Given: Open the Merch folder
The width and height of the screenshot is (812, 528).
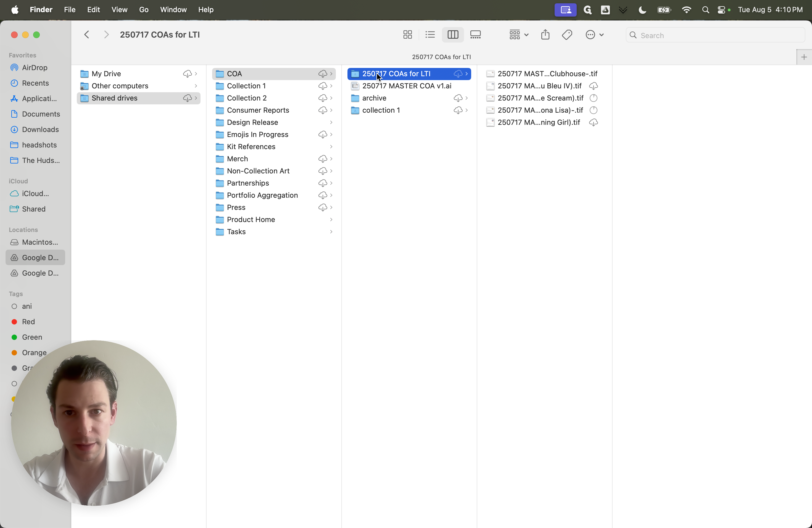Looking at the screenshot, I should point(274,159).
